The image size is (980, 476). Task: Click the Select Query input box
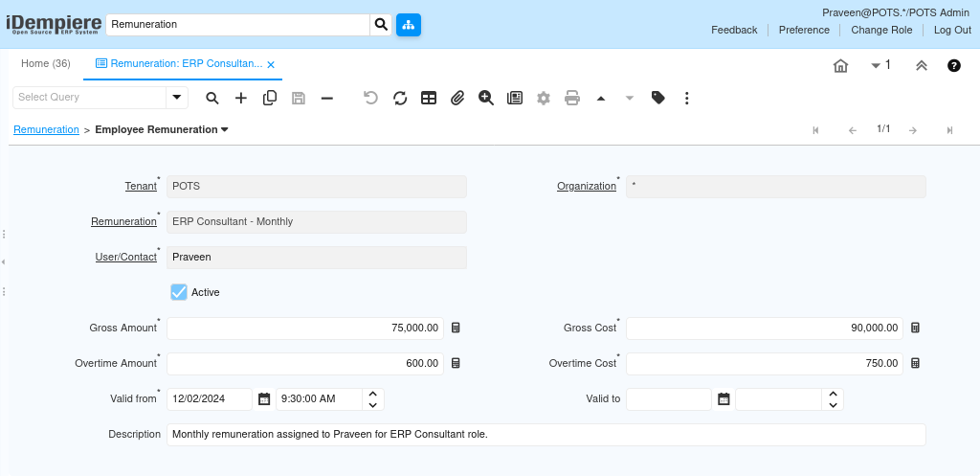pyautogui.click(x=89, y=98)
